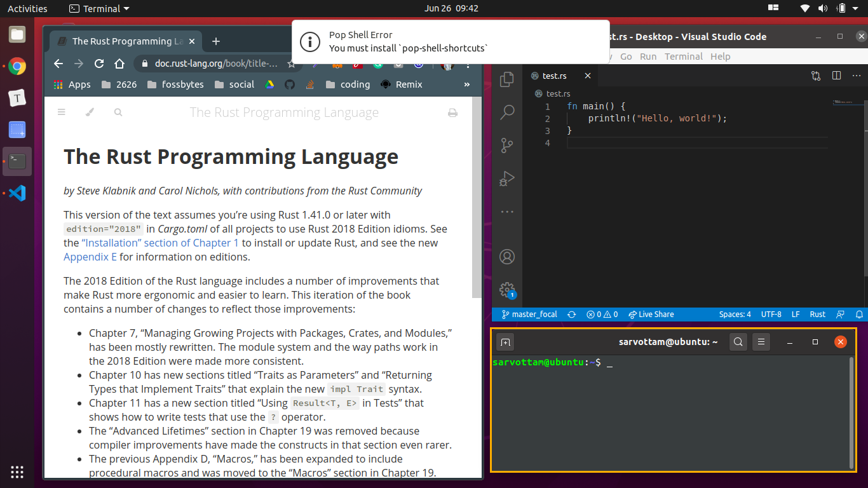This screenshot has width=868, height=488.
Task: Open Search view in VS Code activity bar
Action: 507,112
